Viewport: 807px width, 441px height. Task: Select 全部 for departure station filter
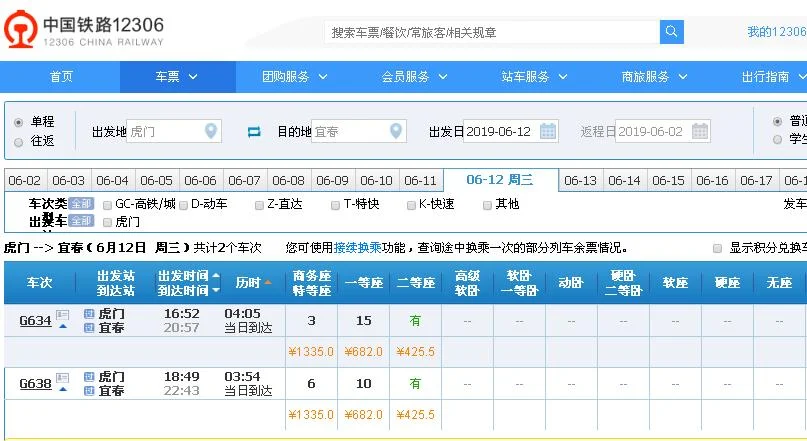pyautogui.click(x=81, y=221)
